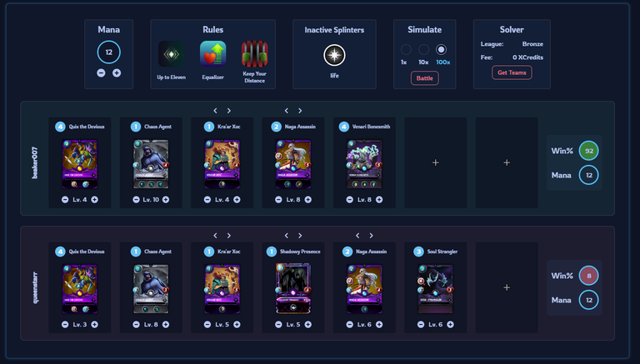Image resolution: width=640 pixels, height=364 pixels.
Task: Raise queenstarr's Chaos Agent level
Action: point(166,324)
